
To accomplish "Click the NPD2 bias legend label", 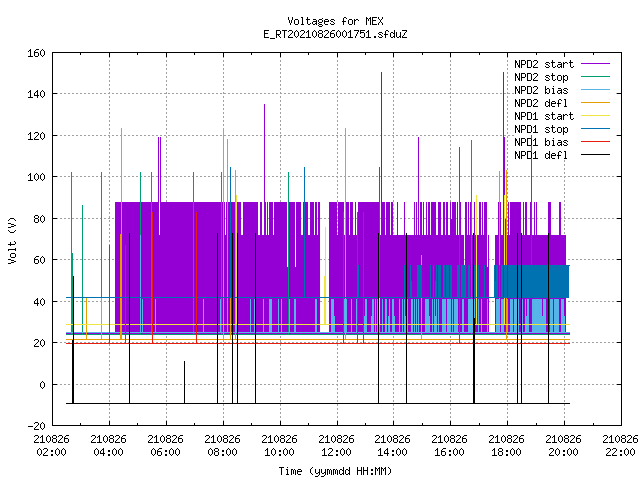I will click(x=541, y=90).
